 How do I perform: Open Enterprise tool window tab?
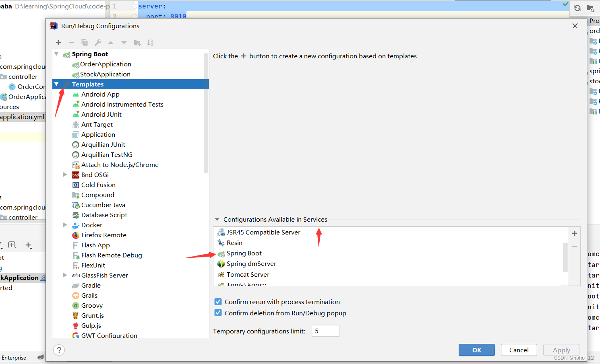coord(14,358)
